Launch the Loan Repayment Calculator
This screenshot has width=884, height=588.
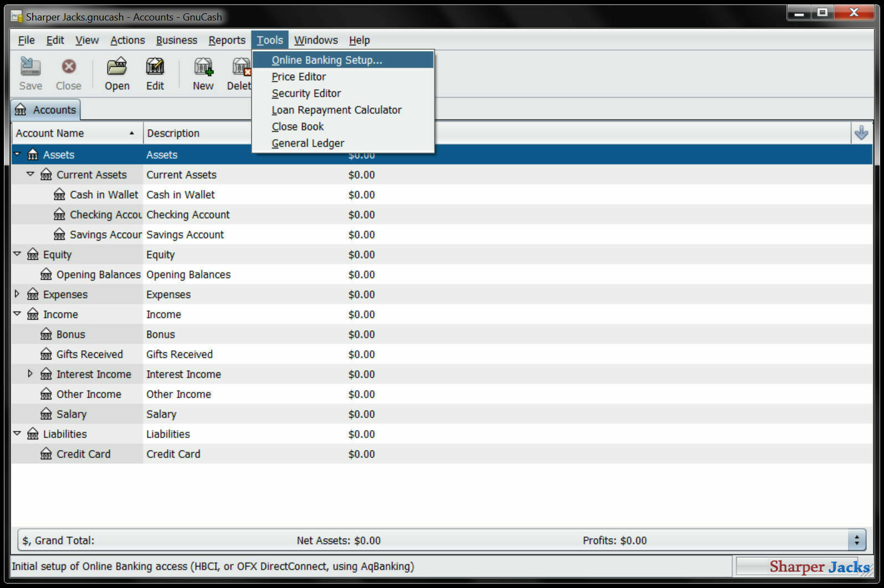[x=343, y=110]
